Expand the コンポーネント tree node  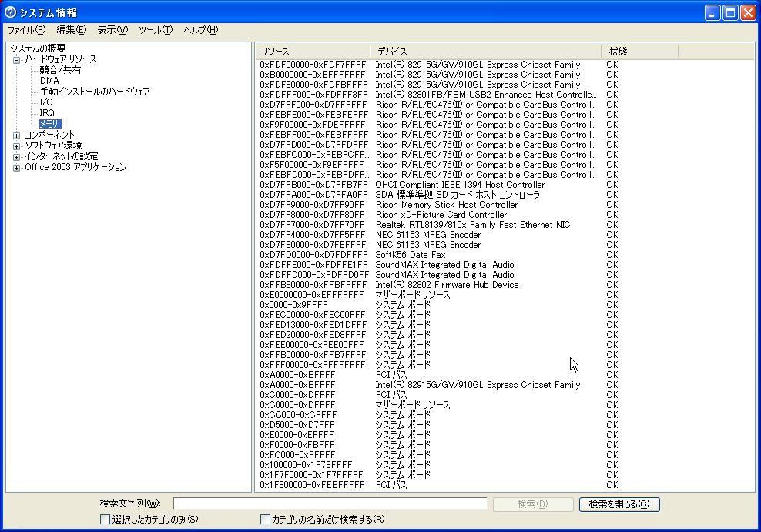point(17,135)
